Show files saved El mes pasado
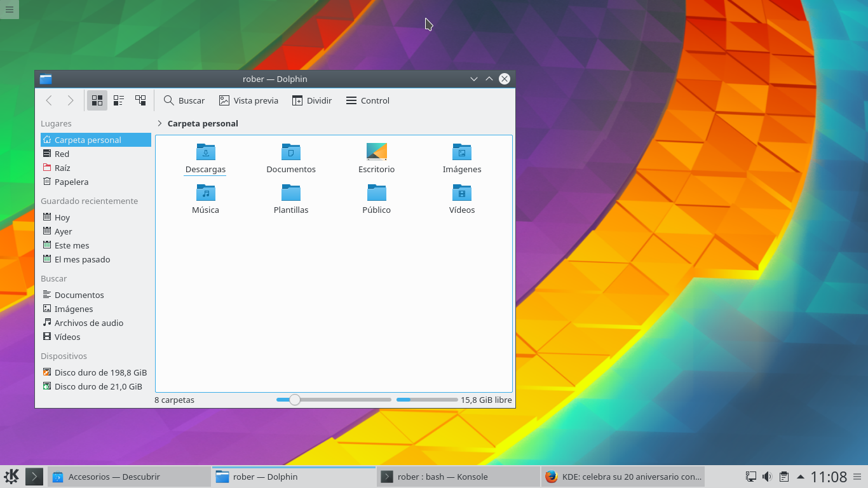Viewport: 868px width, 488px height. (96, 259)
